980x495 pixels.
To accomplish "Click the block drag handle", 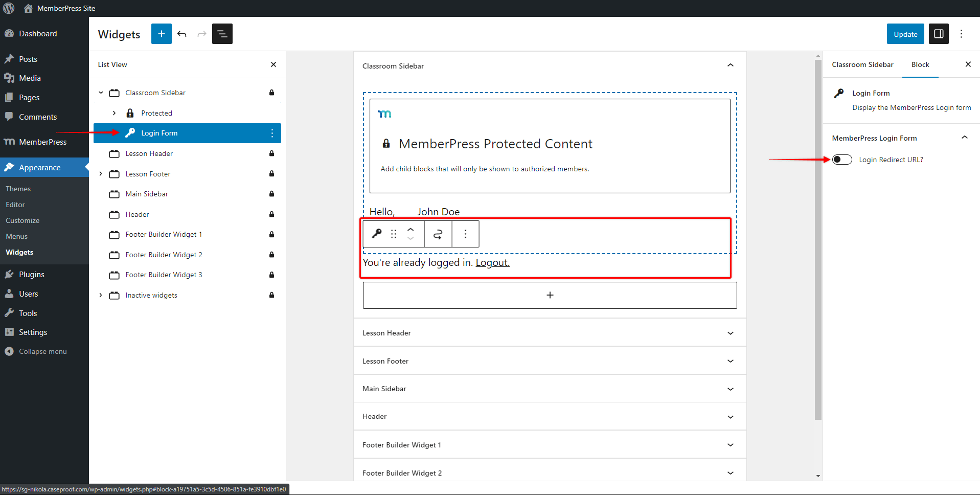I will tap(394, 234).
